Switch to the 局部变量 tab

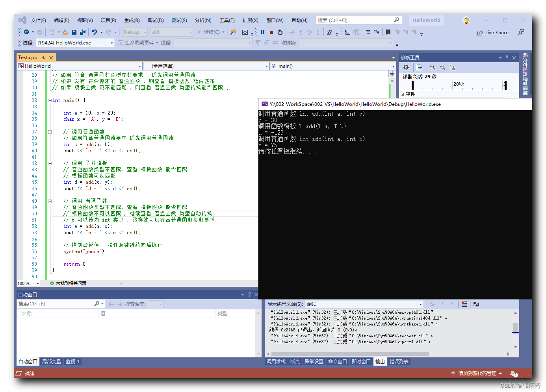[x=52, y=361]
